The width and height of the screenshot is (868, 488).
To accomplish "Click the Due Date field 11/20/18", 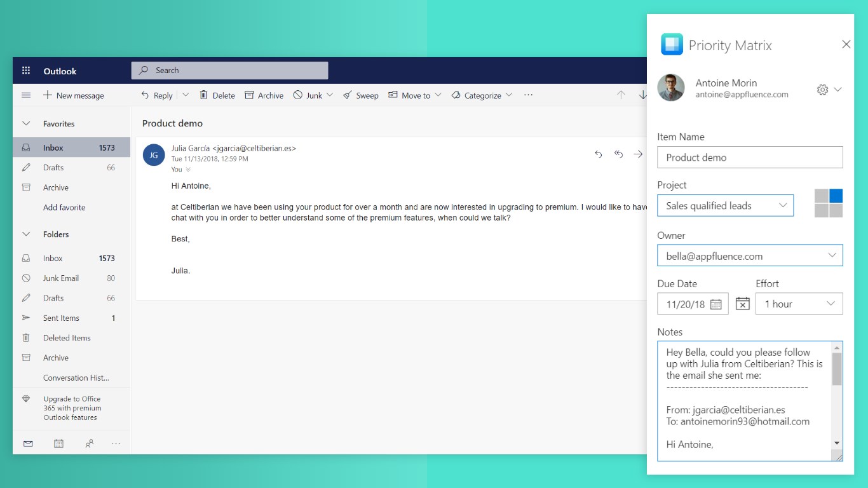I will pos(693,304).
